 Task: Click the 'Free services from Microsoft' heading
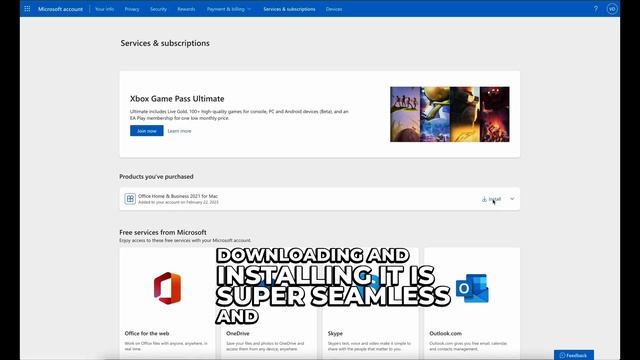(163, 232)
